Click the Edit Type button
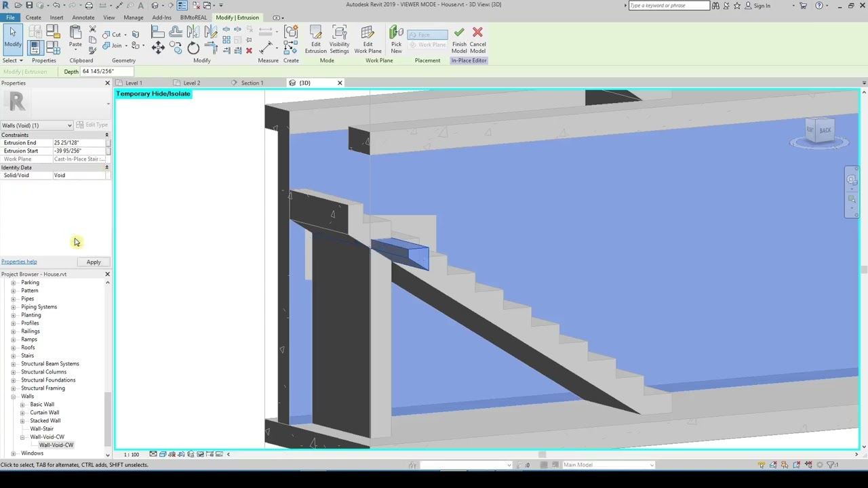The width and height of the screenshot is (868, 488). (93, 125)
